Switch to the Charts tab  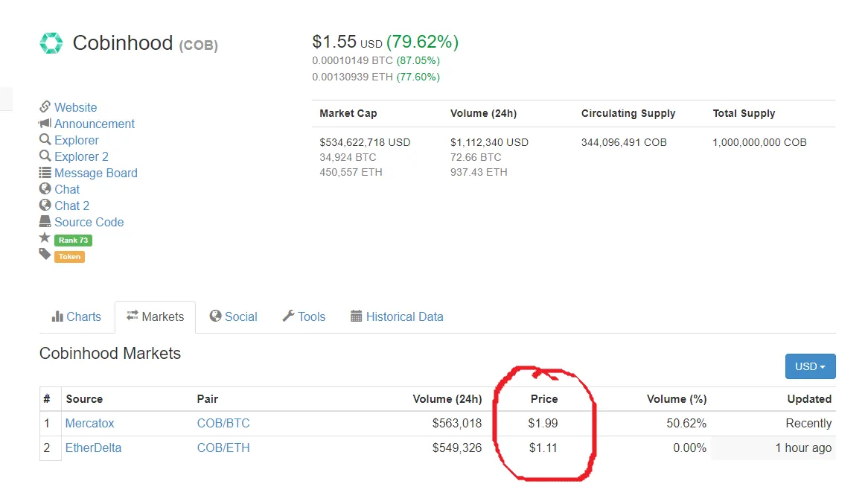[77, 316]
